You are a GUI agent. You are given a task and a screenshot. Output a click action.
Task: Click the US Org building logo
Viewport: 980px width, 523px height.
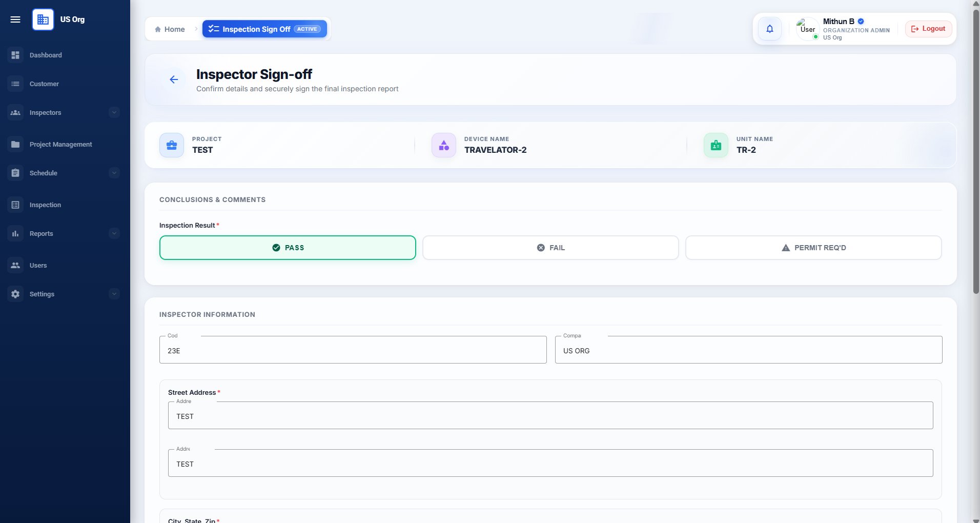(x=43, y=19)
